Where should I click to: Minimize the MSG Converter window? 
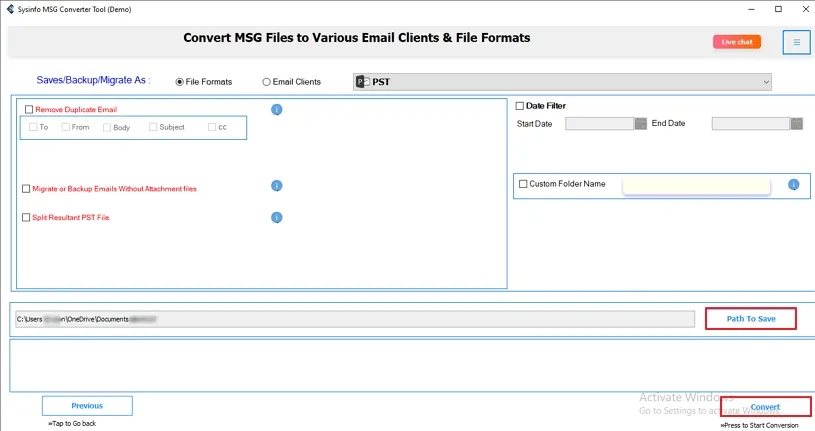point(751,9)
